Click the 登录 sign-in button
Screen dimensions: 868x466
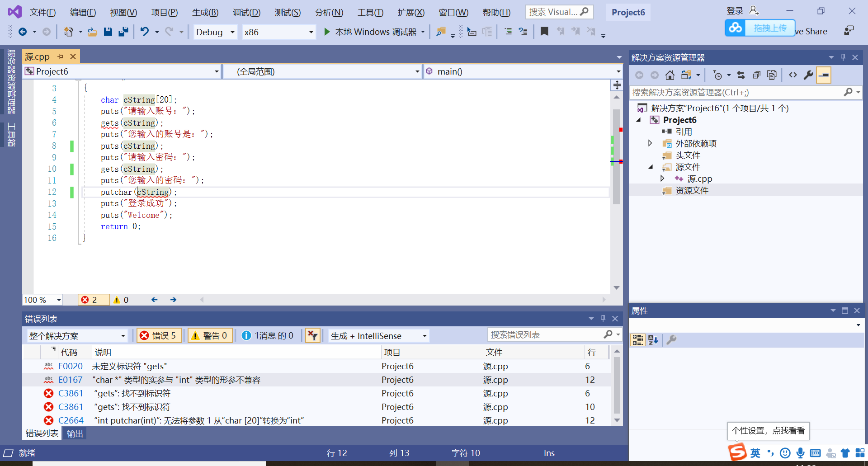point(743,11)
